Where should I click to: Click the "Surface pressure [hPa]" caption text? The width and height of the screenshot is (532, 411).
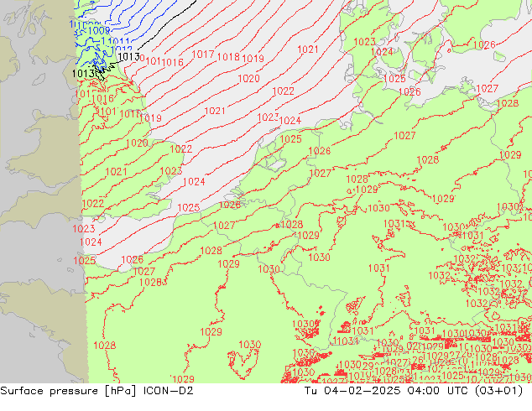(x=68, y=391)
